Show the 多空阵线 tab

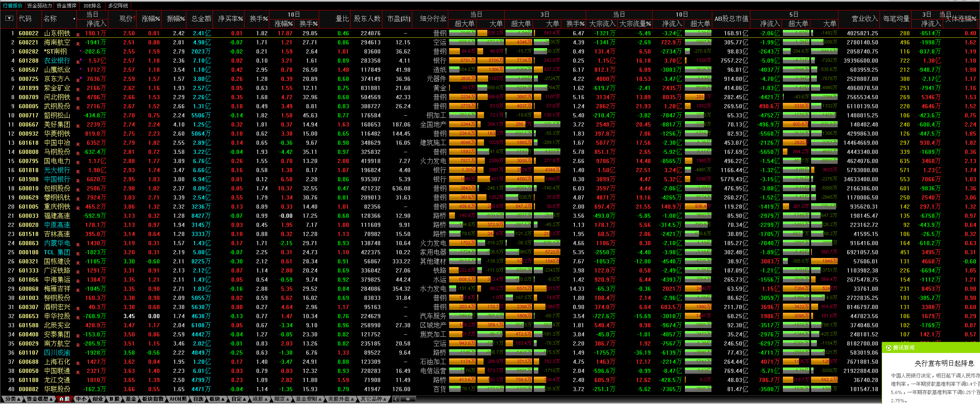click(118, 6)
